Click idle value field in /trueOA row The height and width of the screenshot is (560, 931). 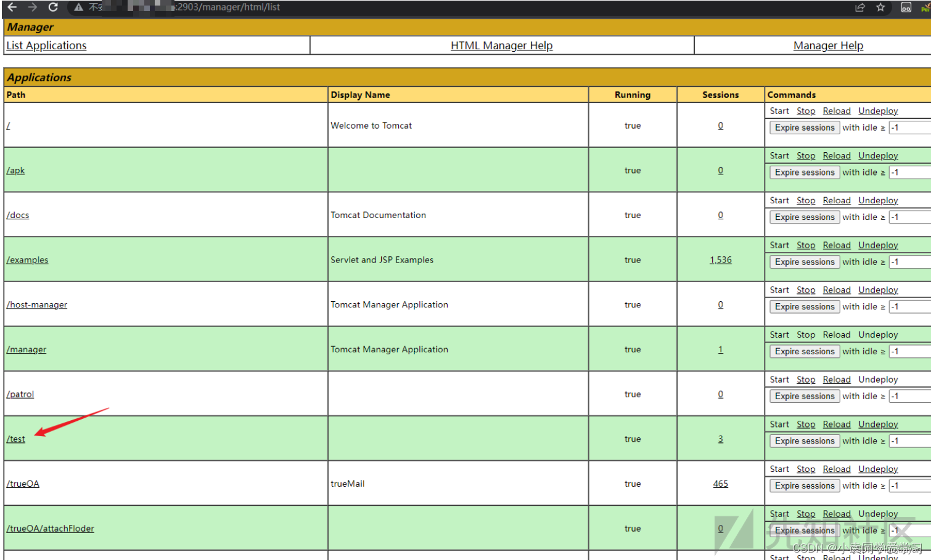tap(910, 486)
